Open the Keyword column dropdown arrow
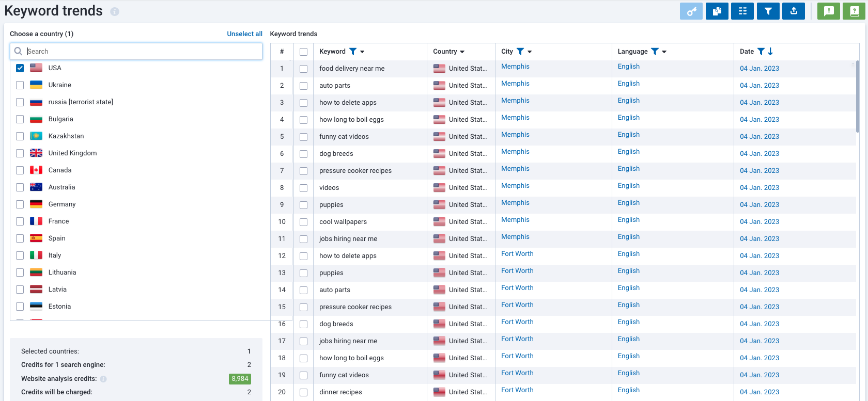 point(362,52)
